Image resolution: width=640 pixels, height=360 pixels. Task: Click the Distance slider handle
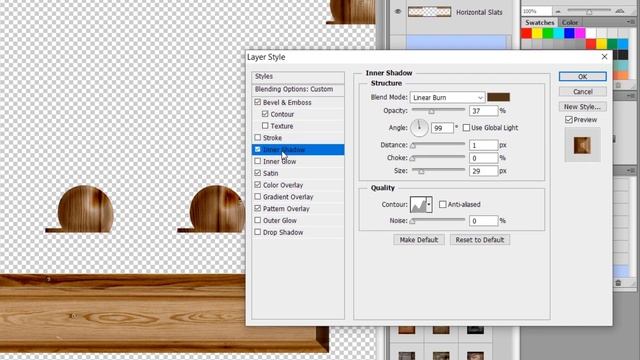point(413,145)
